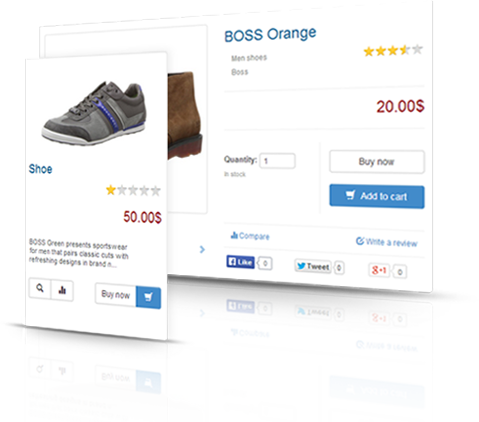Click the Google +1 button

click(x=379, y=270)
